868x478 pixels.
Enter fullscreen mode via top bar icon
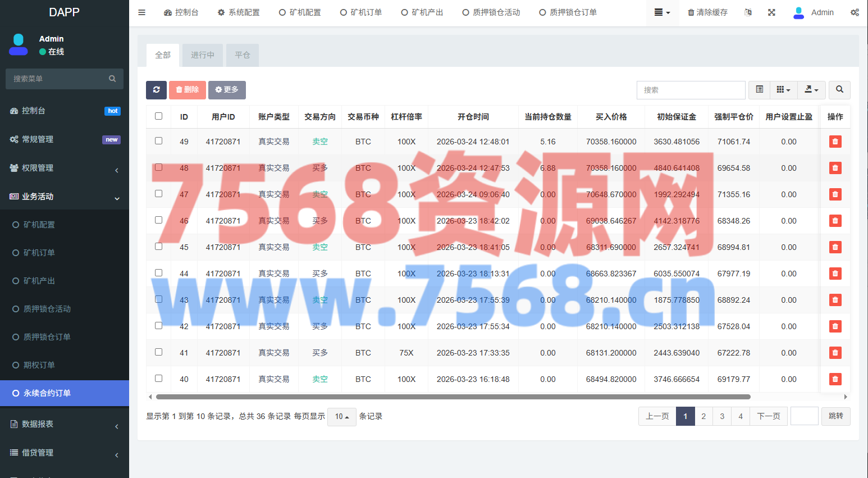tap(771, 12)
